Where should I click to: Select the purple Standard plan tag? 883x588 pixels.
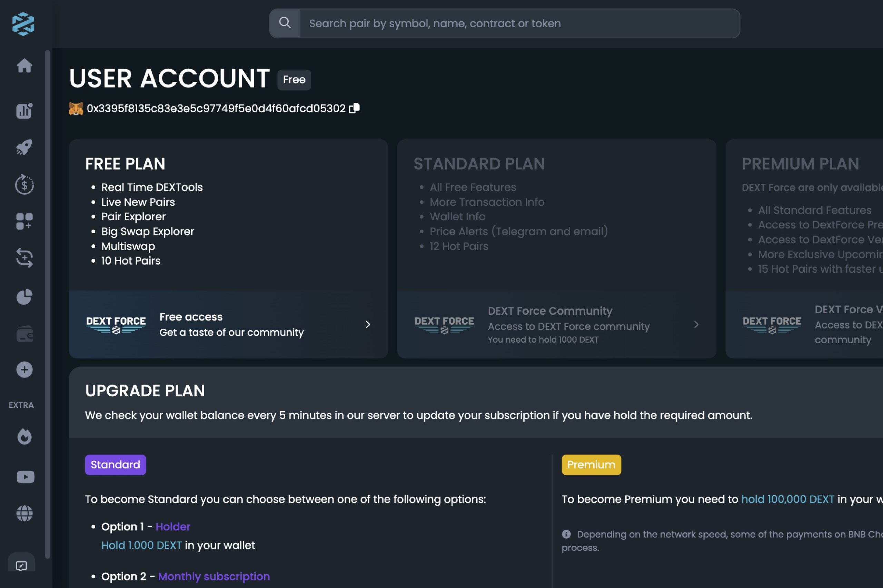click(x=115, y=465)
